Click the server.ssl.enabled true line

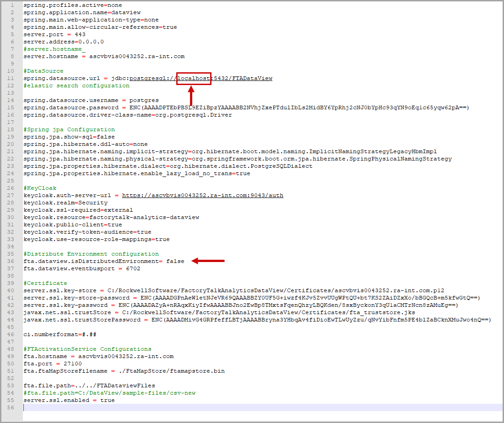point(69,400)
